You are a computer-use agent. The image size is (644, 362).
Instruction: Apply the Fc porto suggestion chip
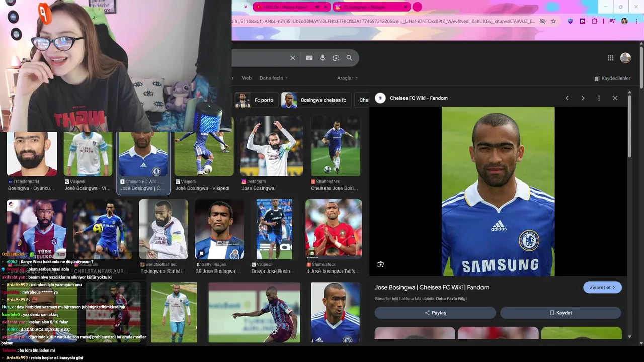256,100
